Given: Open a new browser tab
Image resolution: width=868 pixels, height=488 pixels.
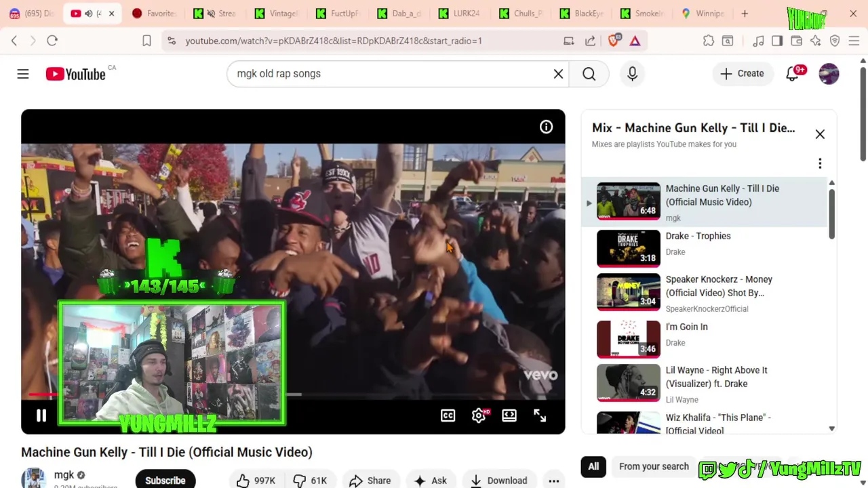Looking at the screenshot, I should pos(745,14).
